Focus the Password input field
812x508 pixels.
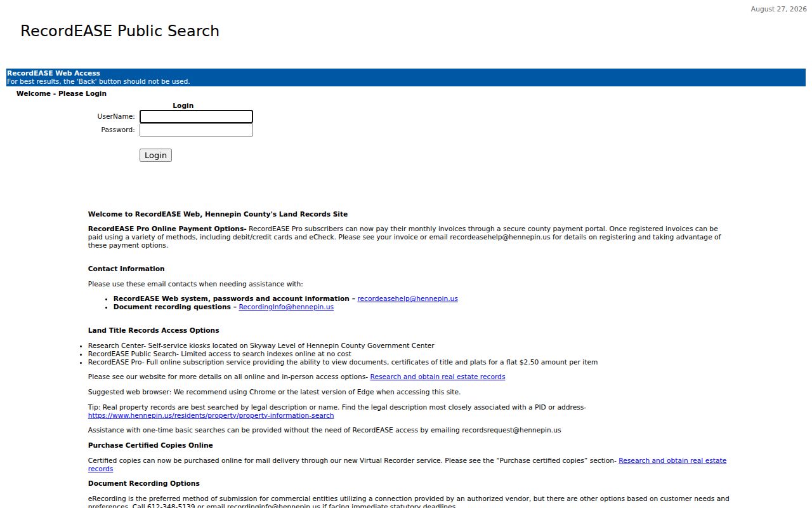(196, 130)
